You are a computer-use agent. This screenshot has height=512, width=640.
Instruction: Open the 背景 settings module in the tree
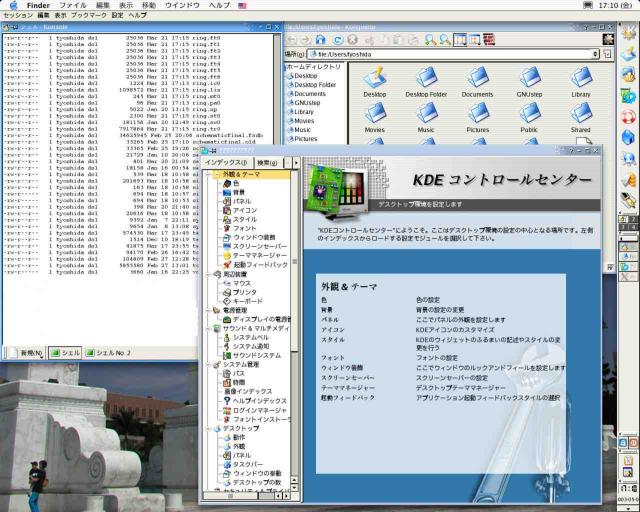(x=234, y=192)
